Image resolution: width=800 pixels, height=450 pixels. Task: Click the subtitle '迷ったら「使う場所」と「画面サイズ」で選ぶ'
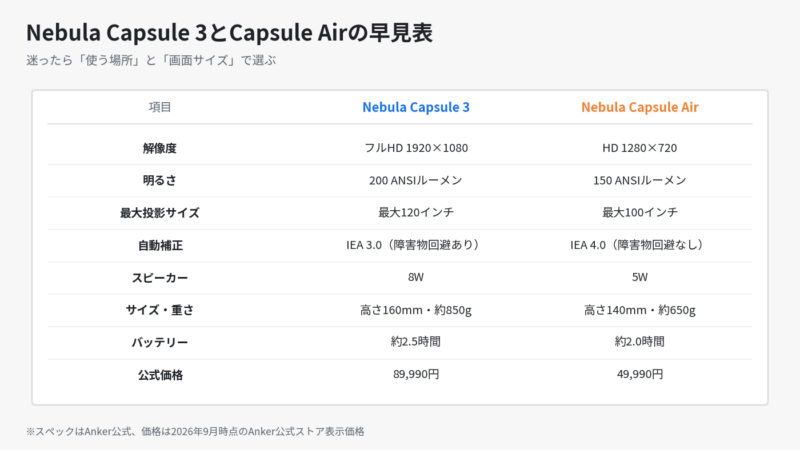pyautogui.click(x=151, y=60)
